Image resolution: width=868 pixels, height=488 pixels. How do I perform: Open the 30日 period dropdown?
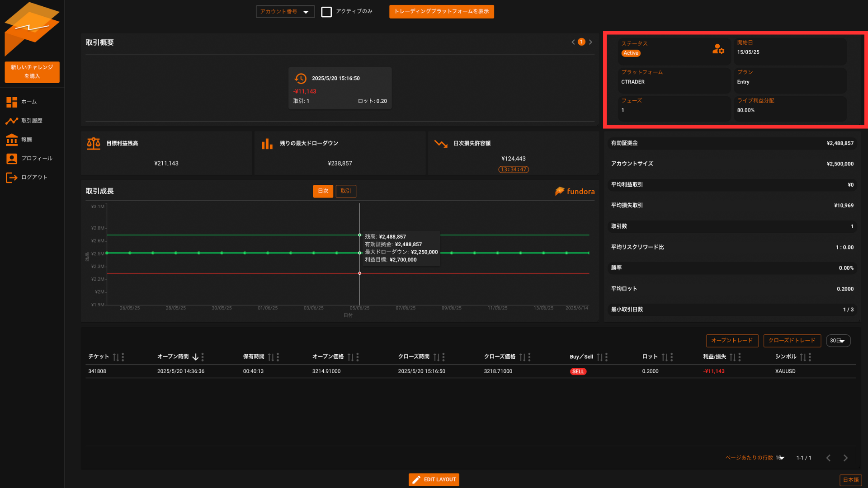pyautogui.click(x=838, y=341)
